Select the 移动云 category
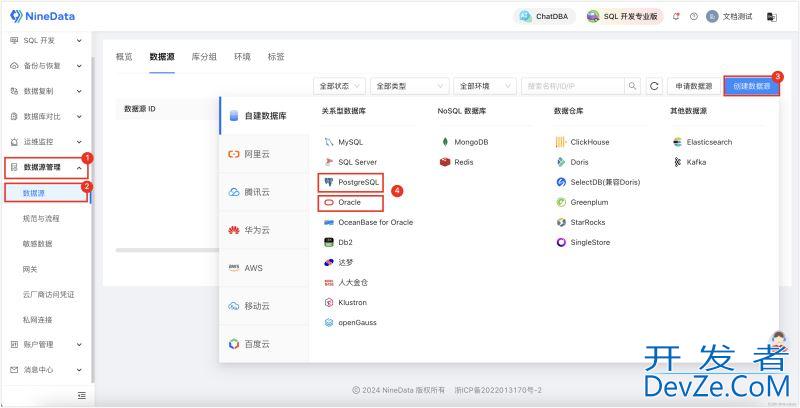The image size is (800, 408). pyautogui.click(x=264, y=306)
